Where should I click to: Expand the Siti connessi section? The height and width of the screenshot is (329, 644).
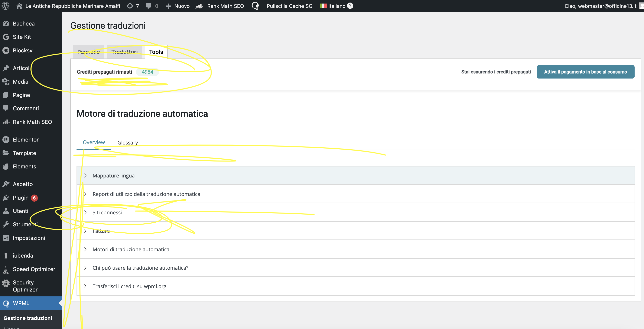(x=356, y=212)
